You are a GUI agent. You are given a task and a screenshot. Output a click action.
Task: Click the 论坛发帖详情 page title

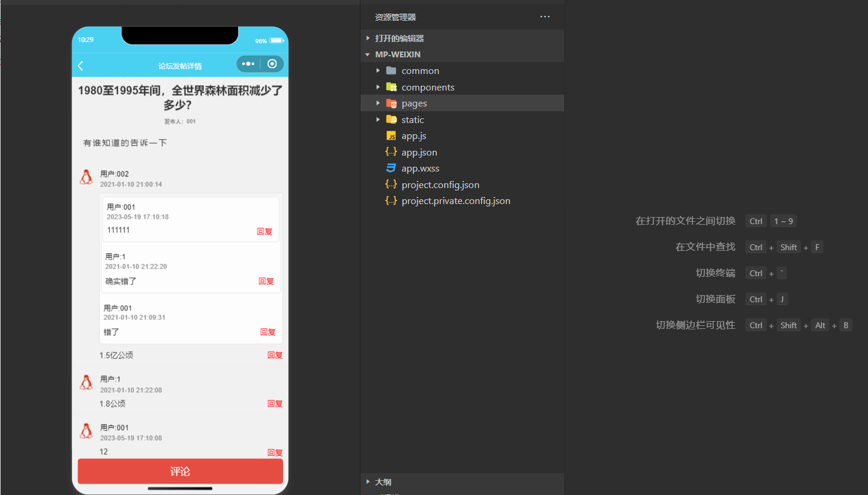click(180, 66)
